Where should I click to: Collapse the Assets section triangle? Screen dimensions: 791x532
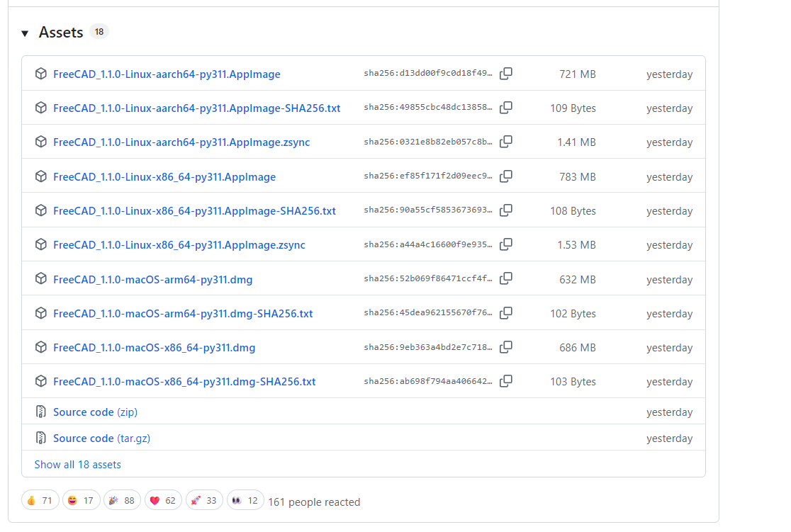point(25,33)
